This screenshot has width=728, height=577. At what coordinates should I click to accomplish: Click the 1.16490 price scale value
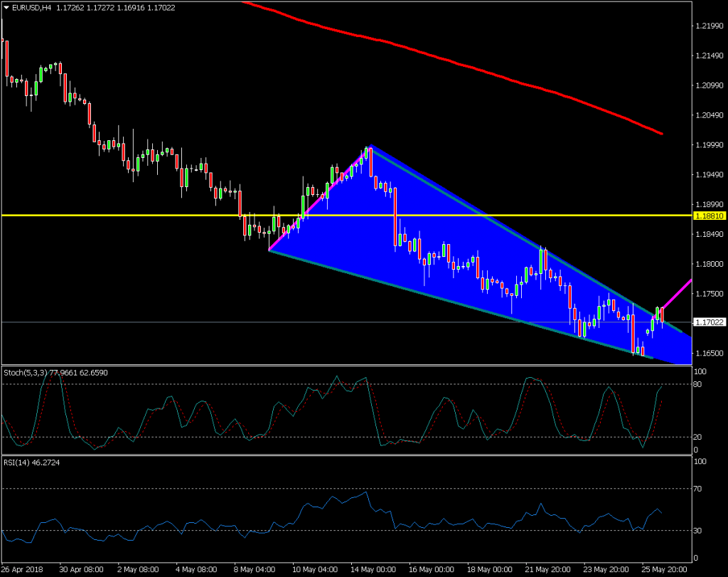tap(709, 353)
